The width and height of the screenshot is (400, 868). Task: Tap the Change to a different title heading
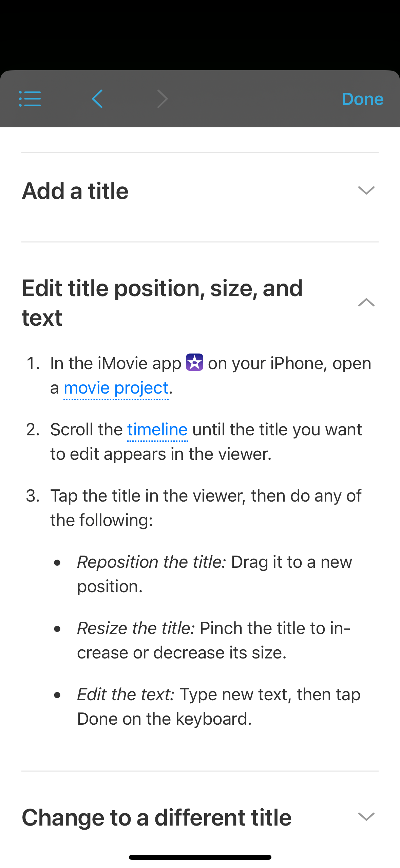[156, 817]
